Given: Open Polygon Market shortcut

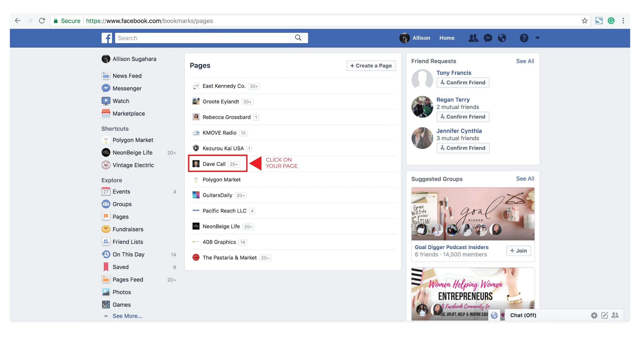Looking at the screenshot, I should coord(127,140).
